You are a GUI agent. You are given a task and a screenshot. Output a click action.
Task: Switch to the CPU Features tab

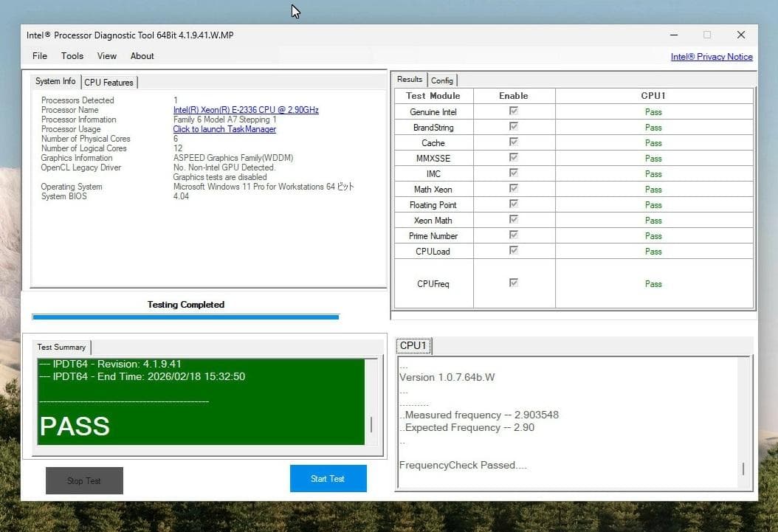pyautogui.click(x=109, y=83)
